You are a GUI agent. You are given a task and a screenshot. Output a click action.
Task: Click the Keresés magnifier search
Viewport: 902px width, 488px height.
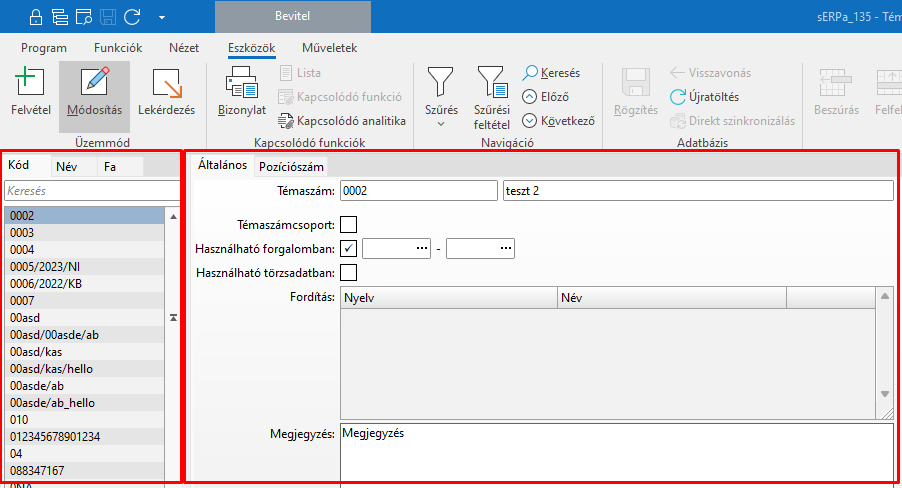(x=551, y=73)
